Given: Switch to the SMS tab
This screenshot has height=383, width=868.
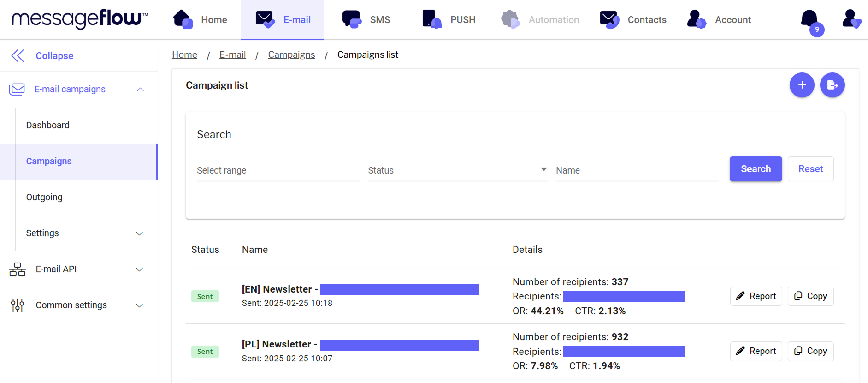Looking at the screenshot, I should pyautogui.click(x=366, y=20).
